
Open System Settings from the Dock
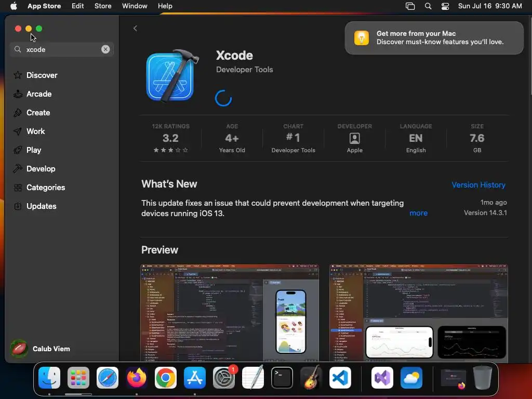click(x=224, y=378)
